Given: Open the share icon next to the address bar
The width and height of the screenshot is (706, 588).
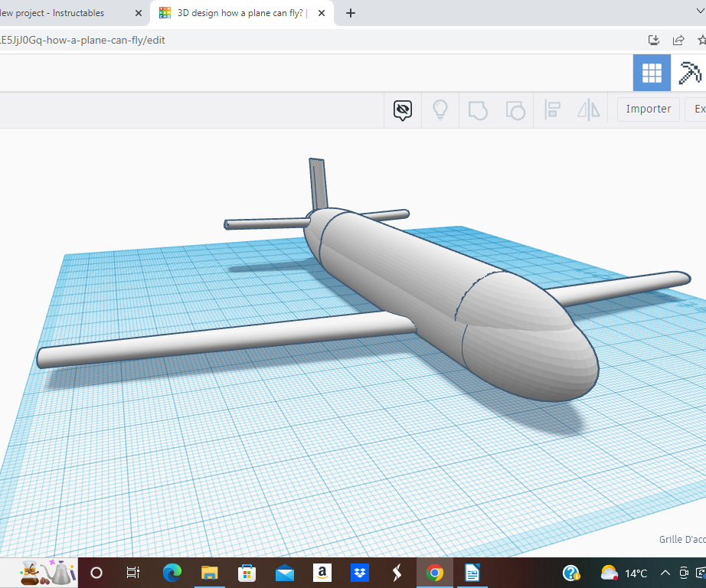Looking at the screenshot, I should 678,39.
